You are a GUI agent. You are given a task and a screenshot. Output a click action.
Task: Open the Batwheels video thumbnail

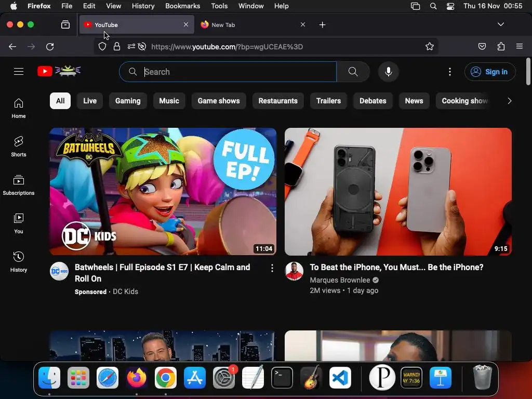click(163, 191)
